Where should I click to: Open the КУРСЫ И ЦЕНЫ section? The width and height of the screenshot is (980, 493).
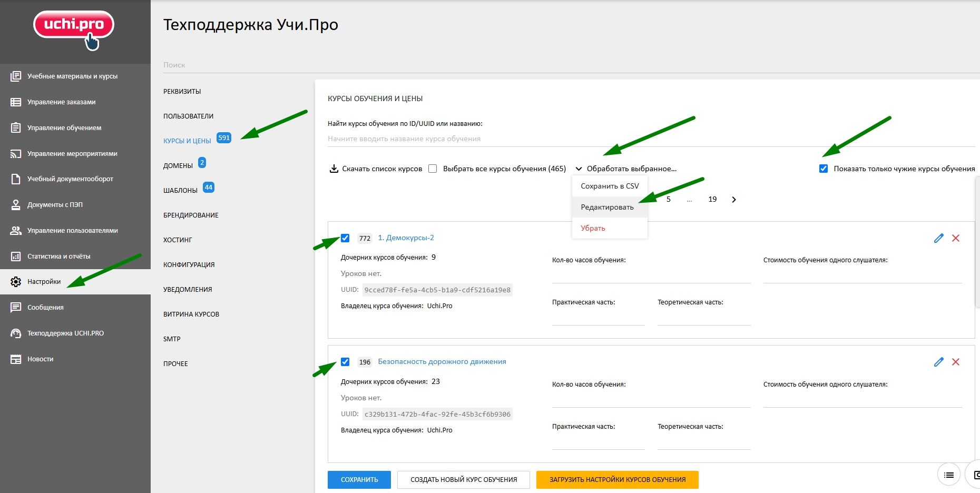[187, 141]
